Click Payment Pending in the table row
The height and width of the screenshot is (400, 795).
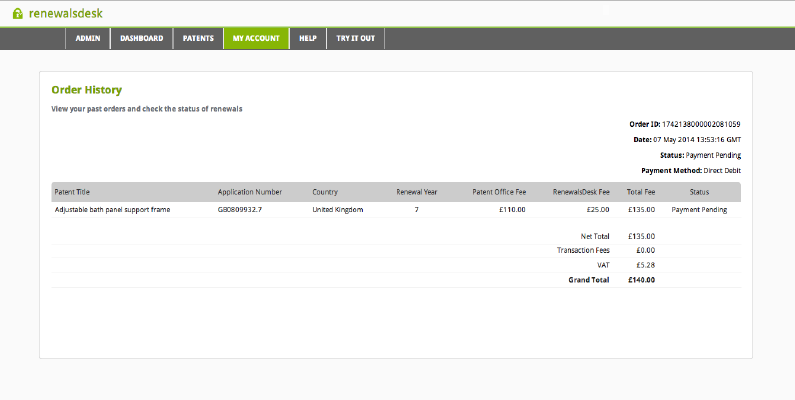point(699,209)
